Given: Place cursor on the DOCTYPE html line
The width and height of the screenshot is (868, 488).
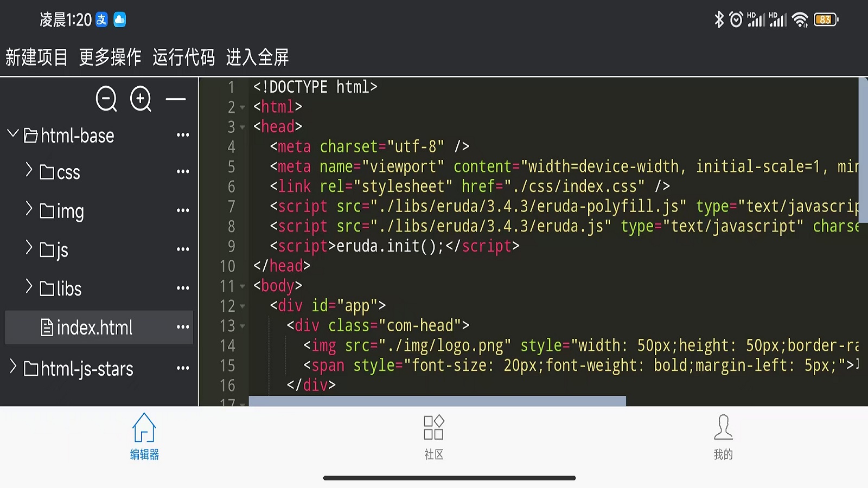Looking at the screenshot, I should pos(315,87).
